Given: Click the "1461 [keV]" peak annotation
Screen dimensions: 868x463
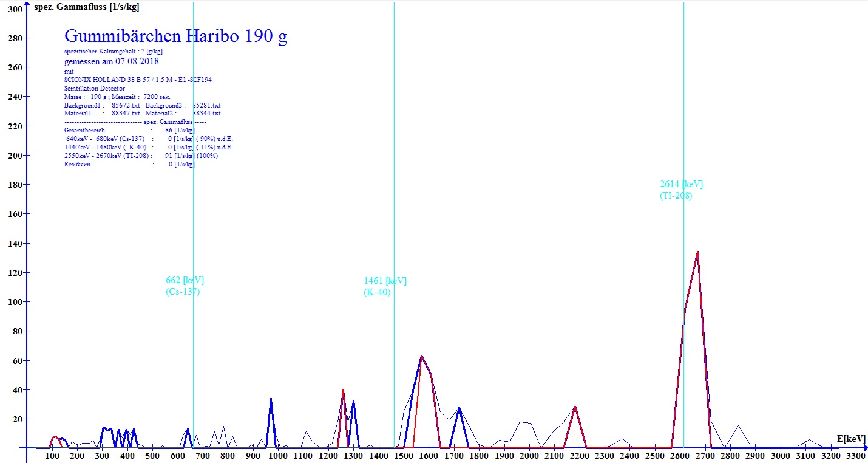Looking at the screenshot, I should pos(385,281).
